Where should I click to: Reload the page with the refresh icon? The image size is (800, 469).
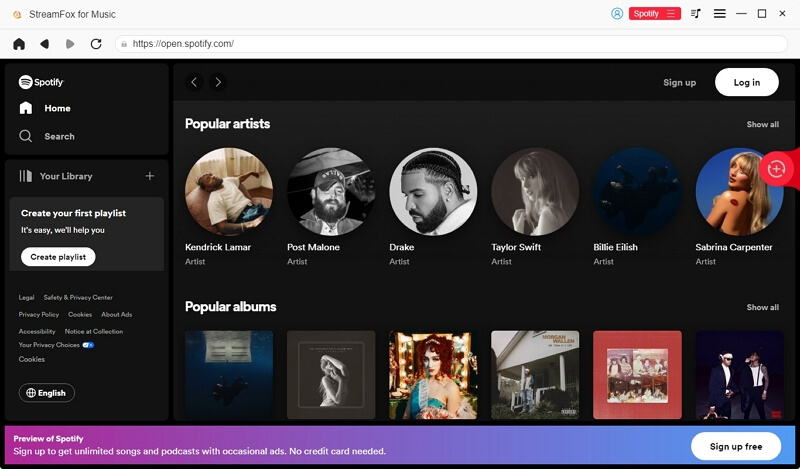[96, 44]
